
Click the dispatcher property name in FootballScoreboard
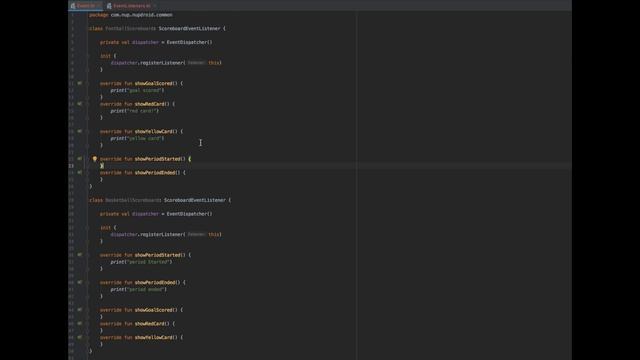[145, 42]
